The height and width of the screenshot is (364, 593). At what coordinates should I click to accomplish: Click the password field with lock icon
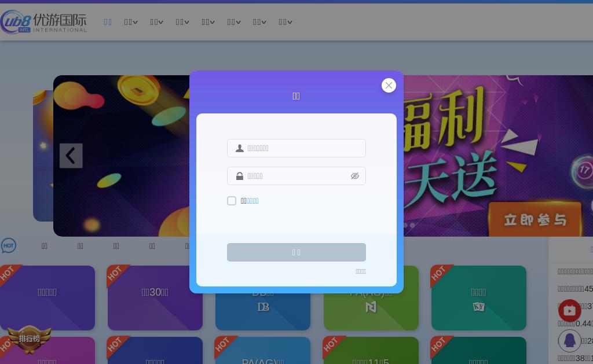(296, 176)
